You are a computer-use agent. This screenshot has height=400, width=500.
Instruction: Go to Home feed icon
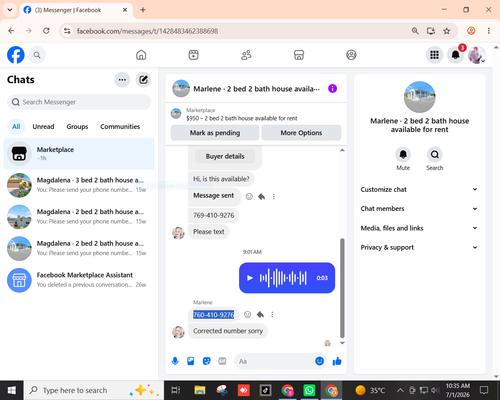(x=141, y=55)
